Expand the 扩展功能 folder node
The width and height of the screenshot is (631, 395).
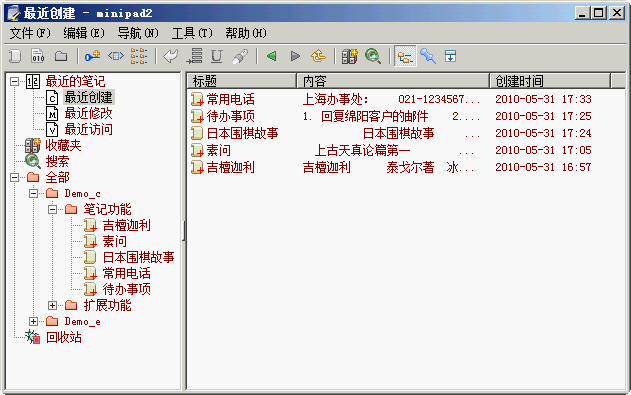(52, 305)
